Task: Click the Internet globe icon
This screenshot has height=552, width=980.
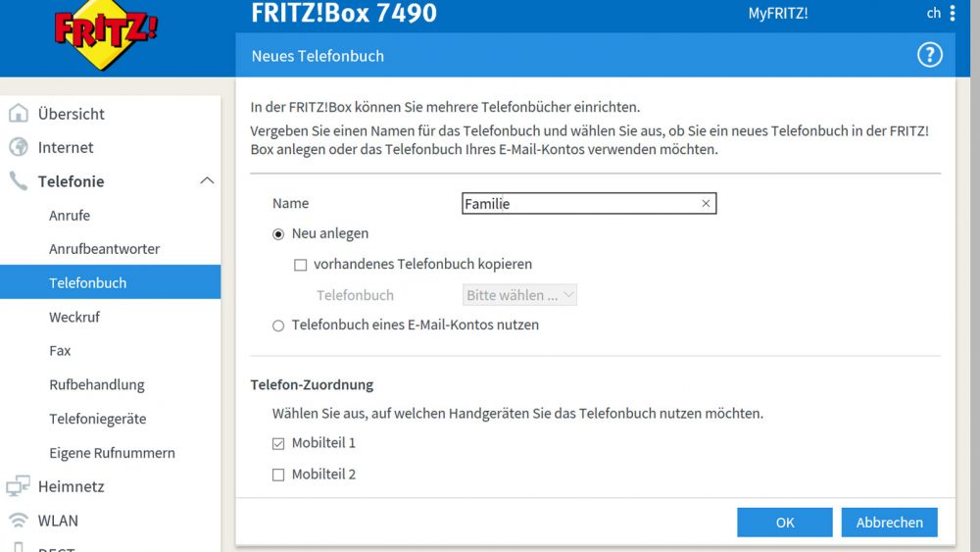Action: (18, 147)
